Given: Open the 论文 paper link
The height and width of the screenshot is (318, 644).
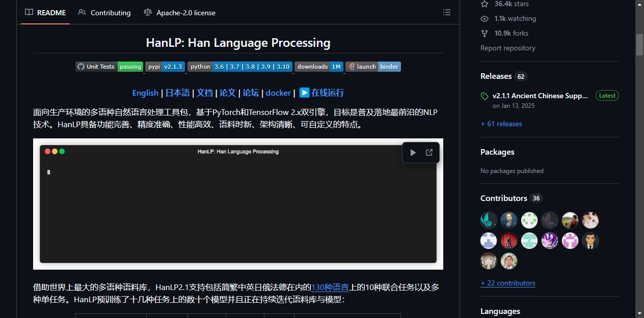Looking at the screenshot, I should [x=228, y=93].
